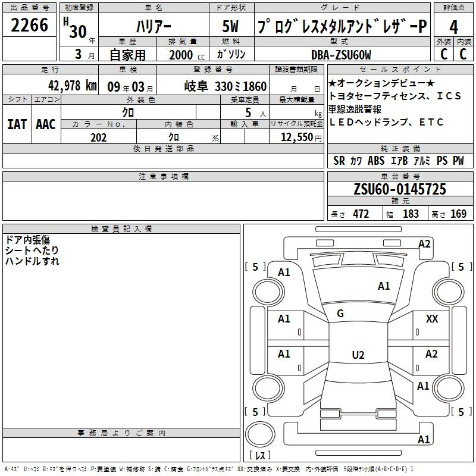Screen dimensions: 476x476
Task: Select chassis number ZSU60-0145725
Action: [x=399, y=189]
